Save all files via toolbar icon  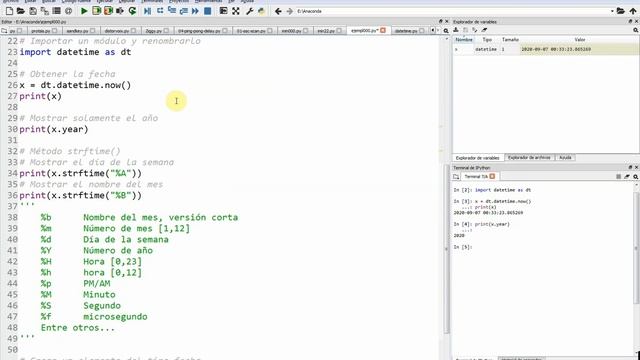pos(44,11)
